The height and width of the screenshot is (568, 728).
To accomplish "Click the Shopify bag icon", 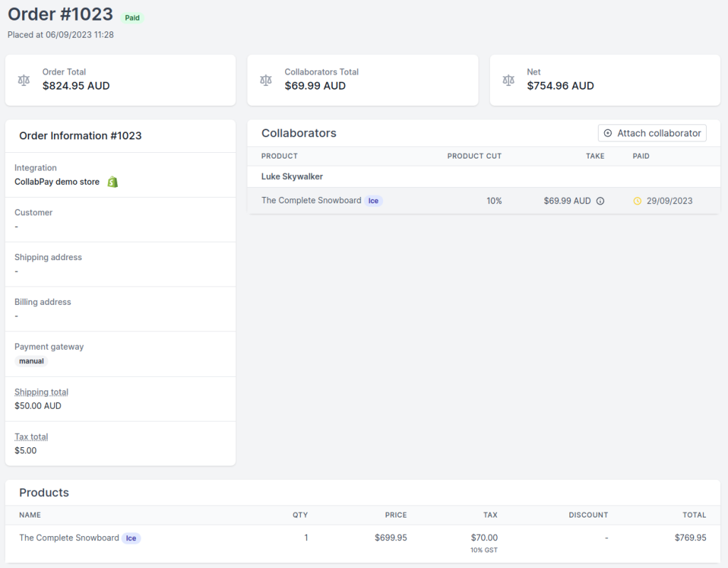I will point(112,182).
